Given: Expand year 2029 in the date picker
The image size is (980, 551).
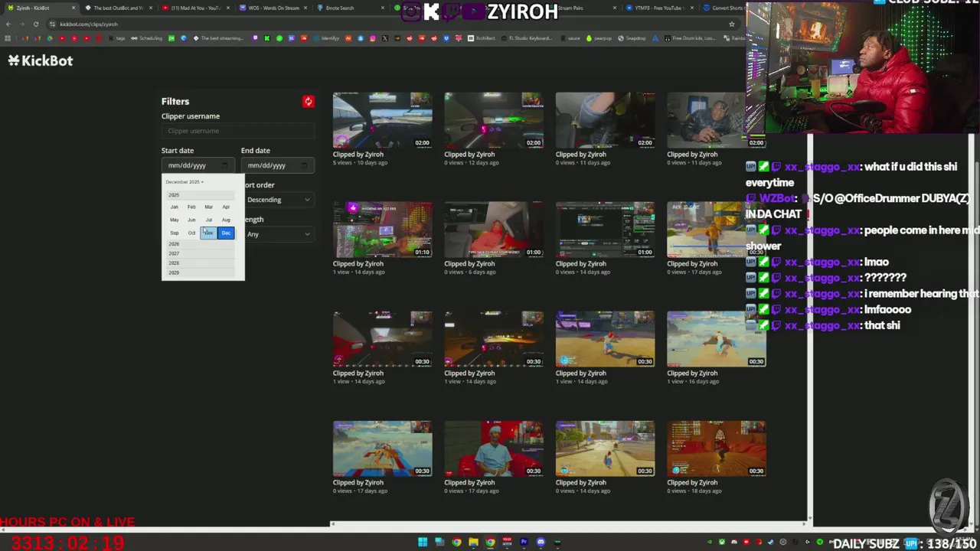Looking at the screenshot, I should [201, 272].
